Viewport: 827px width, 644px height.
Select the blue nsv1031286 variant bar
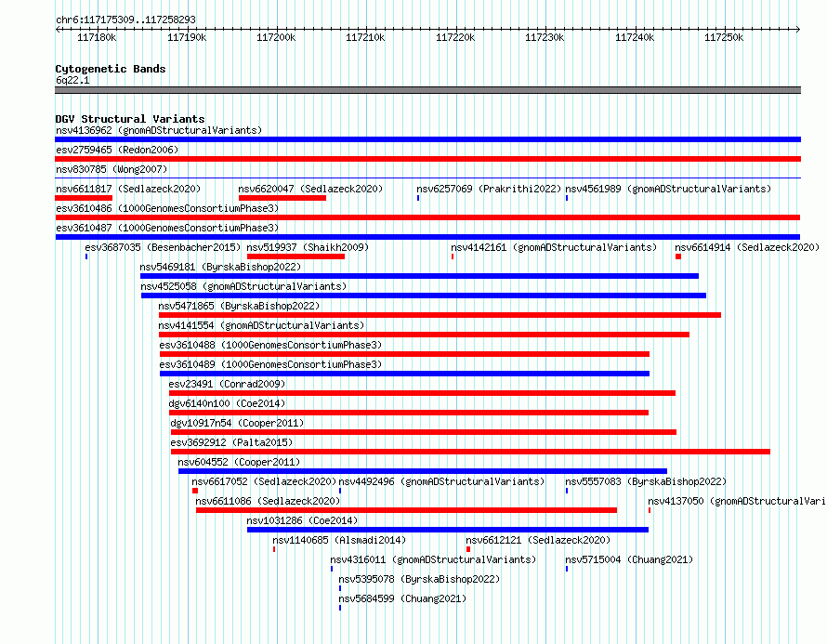448,530
